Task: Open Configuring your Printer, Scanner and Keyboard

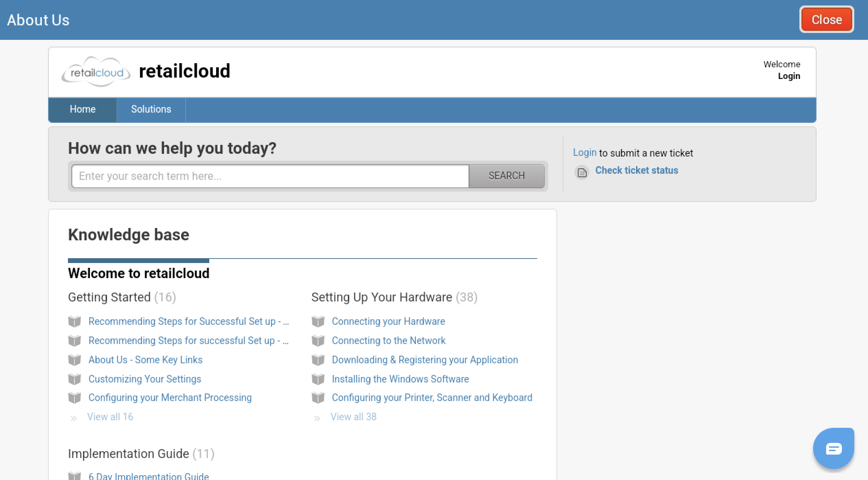Action: pyautogui.click(x=432, y=398)
